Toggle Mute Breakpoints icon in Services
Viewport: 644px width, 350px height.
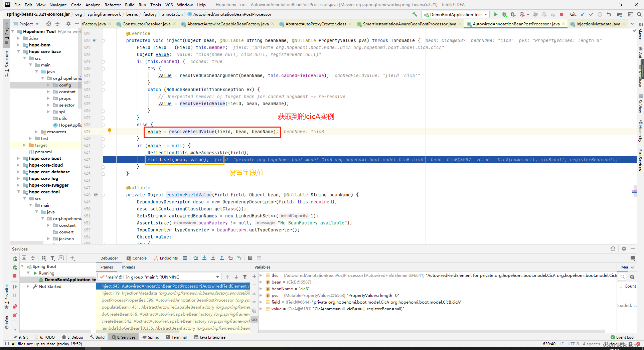(15, 315)
